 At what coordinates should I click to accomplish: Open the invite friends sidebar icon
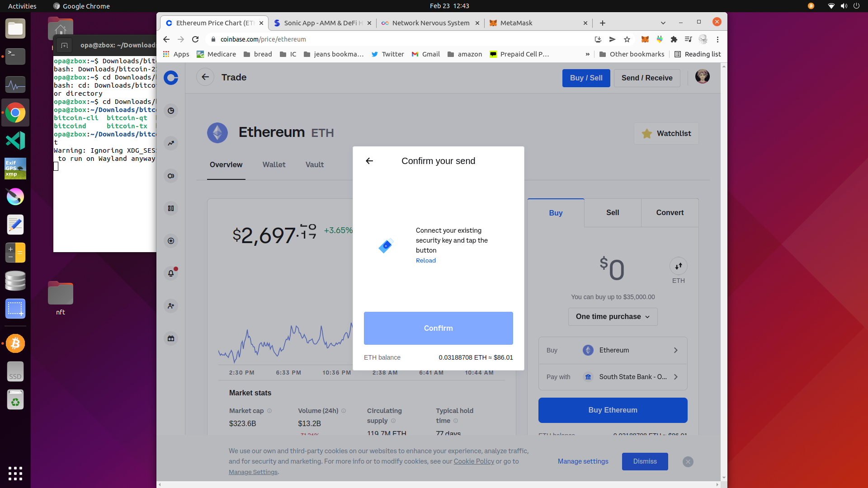(x=171, y=306)
